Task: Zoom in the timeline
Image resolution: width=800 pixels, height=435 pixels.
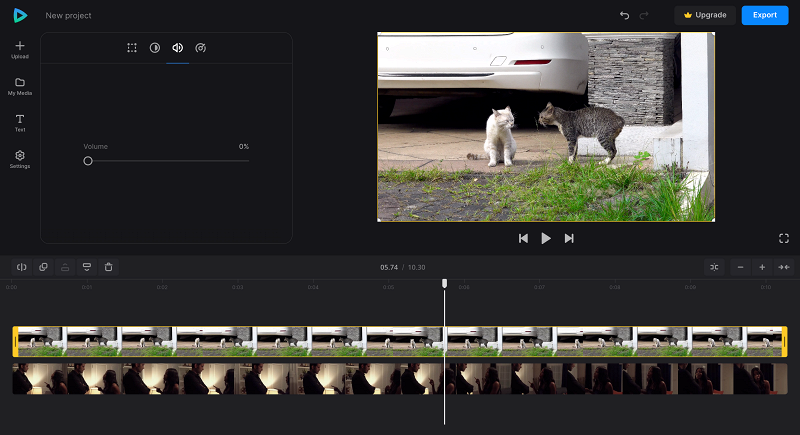Action: tap(762, 267)
